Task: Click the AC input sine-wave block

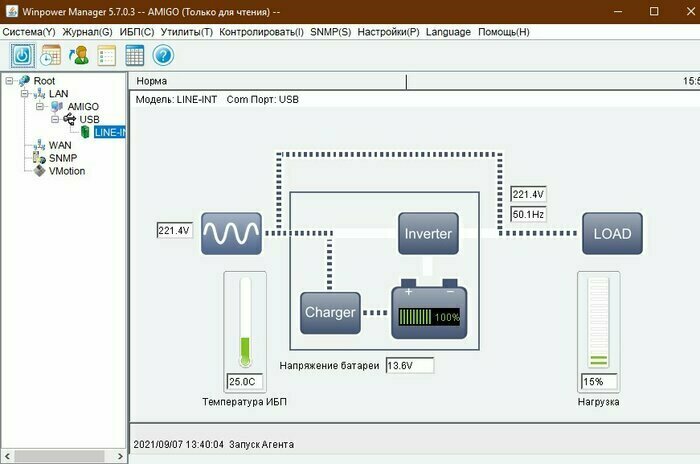Action: (231, 234)
